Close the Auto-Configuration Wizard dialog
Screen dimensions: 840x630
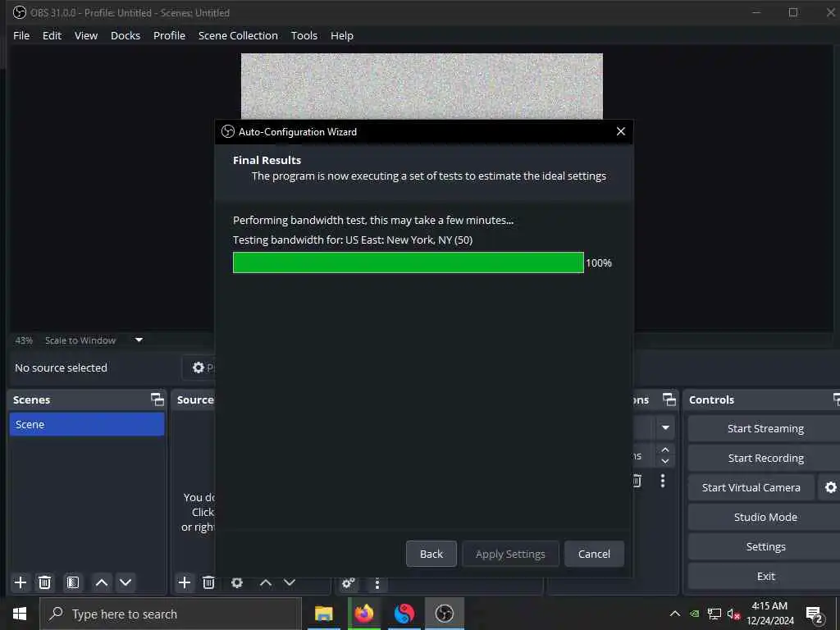click(621, 131)
